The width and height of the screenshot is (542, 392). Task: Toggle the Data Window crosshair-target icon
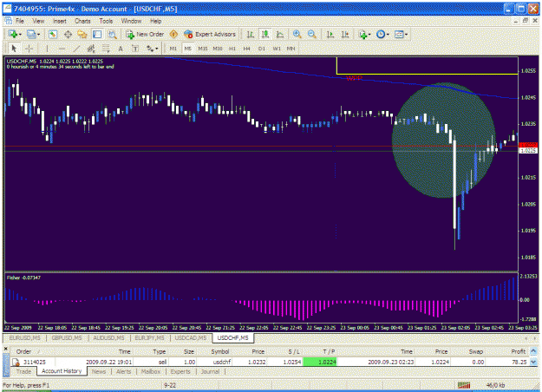click(x=69, y=34)
